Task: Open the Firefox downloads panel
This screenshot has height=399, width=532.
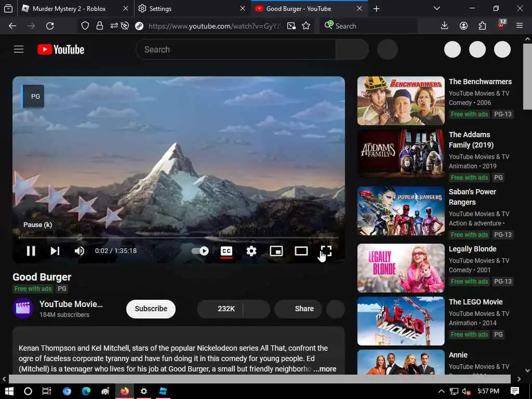Action: 445,26
